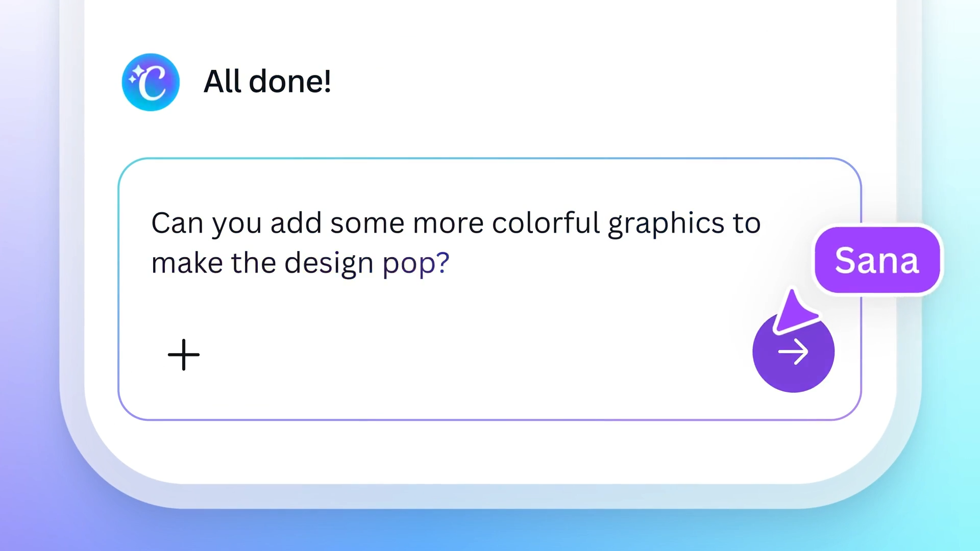Viewport: 980px width, 551px height.
Task: Click the word "you" in the prompt
Action: (237, 224)
